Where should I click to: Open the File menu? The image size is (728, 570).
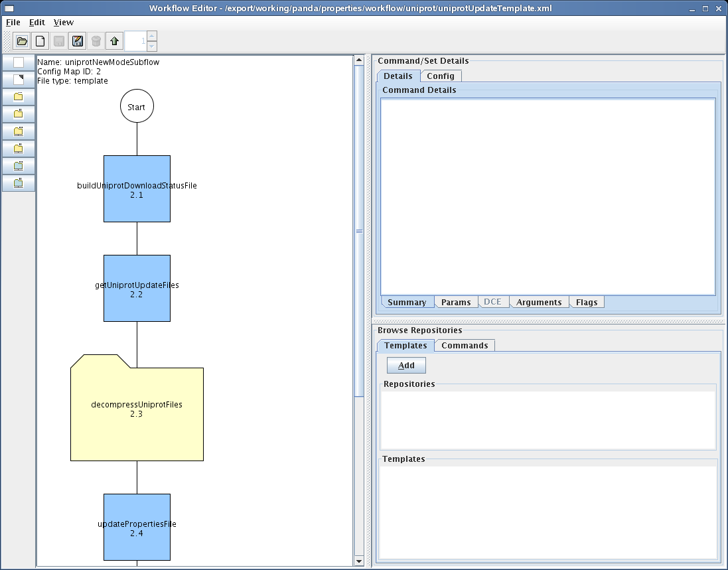pyautogui.click(x=13, y=23)
